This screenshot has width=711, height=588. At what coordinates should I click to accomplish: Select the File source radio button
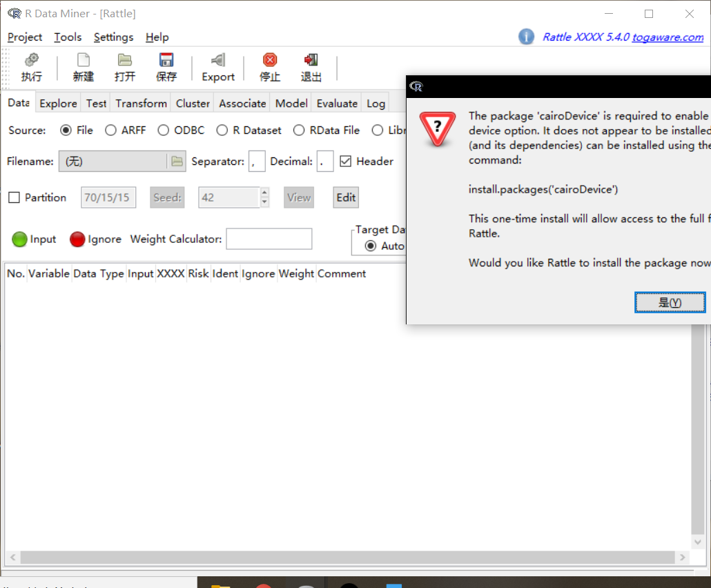pos(66,130)
